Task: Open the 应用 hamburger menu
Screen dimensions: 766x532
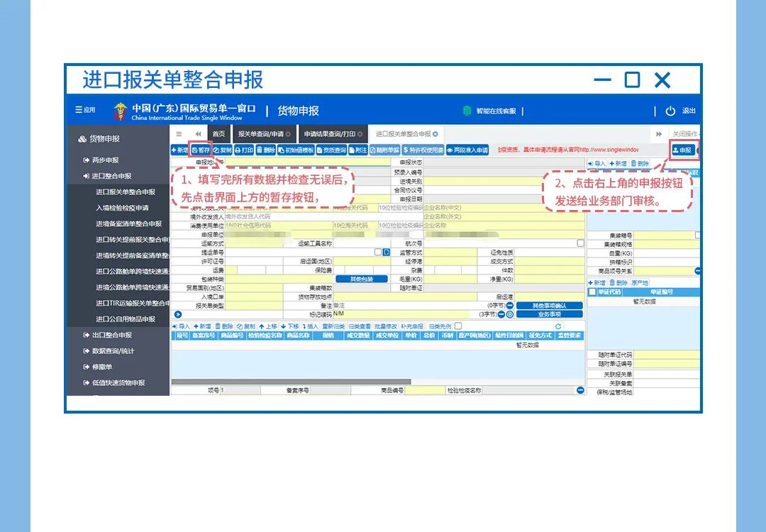Action: (85, 110)
